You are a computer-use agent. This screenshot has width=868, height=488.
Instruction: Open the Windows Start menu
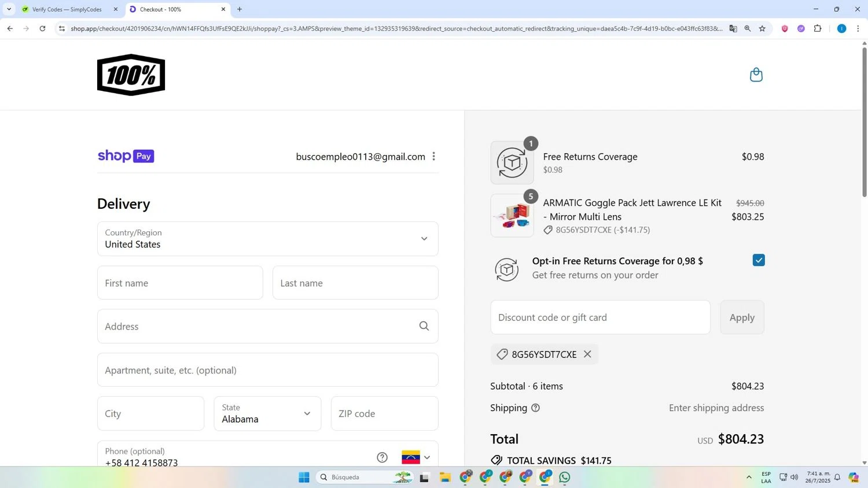coord(304,477)
